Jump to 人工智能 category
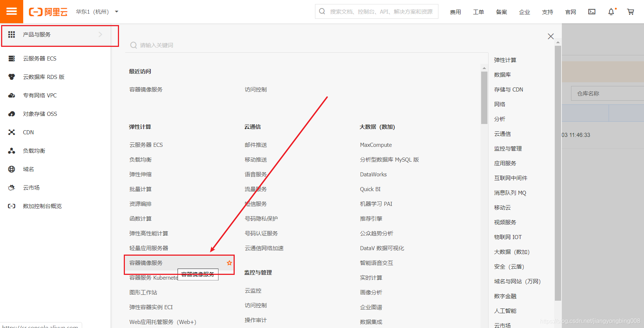The height and width of the screenshot is (328, 644). click(x=505, y=311)
